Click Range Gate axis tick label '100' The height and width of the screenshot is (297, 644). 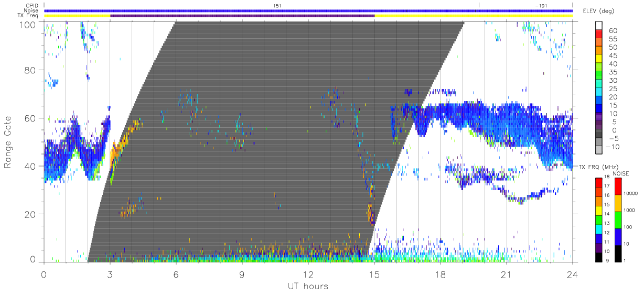click(x=27, y=25)
